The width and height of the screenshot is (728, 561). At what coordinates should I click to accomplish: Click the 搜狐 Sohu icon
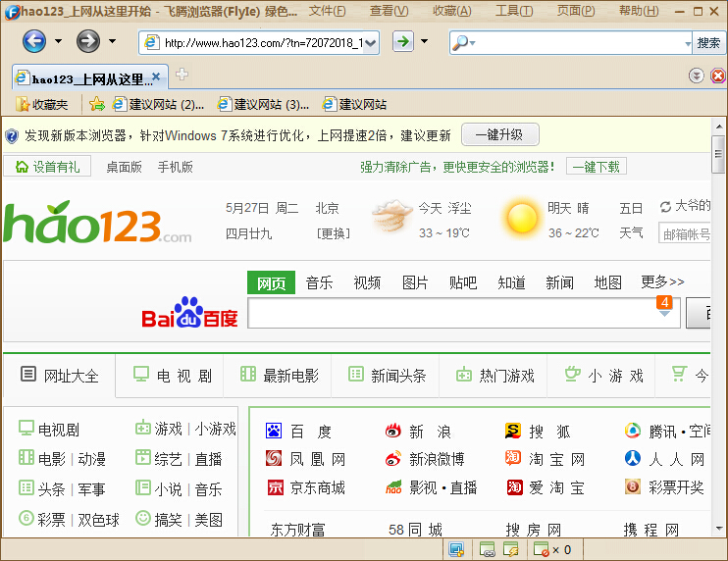(513, 432)
